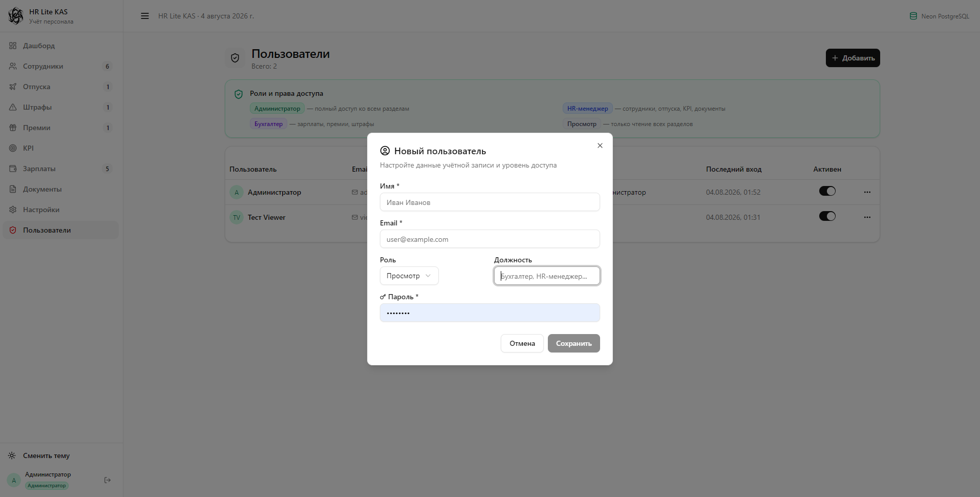Select the KPI sidebar entry
This screenshot has width=980, height=497.
pyautogui.click(x=60, y=148)
